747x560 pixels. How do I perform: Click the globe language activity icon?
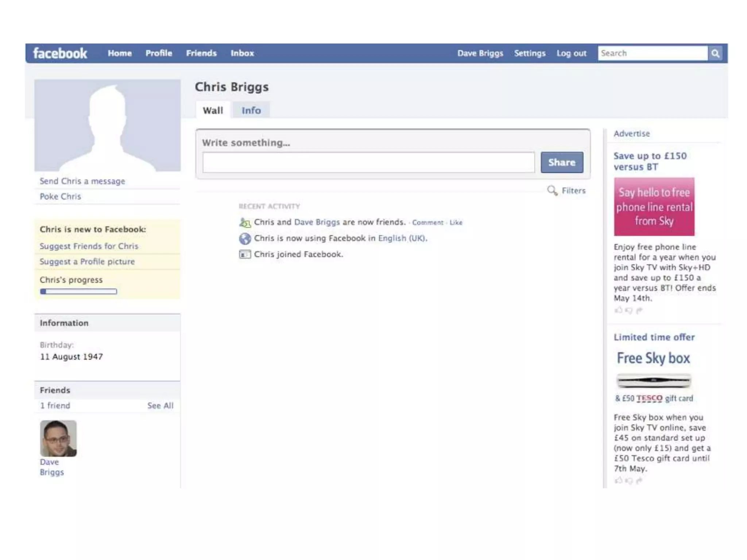(x=245, y=238)
